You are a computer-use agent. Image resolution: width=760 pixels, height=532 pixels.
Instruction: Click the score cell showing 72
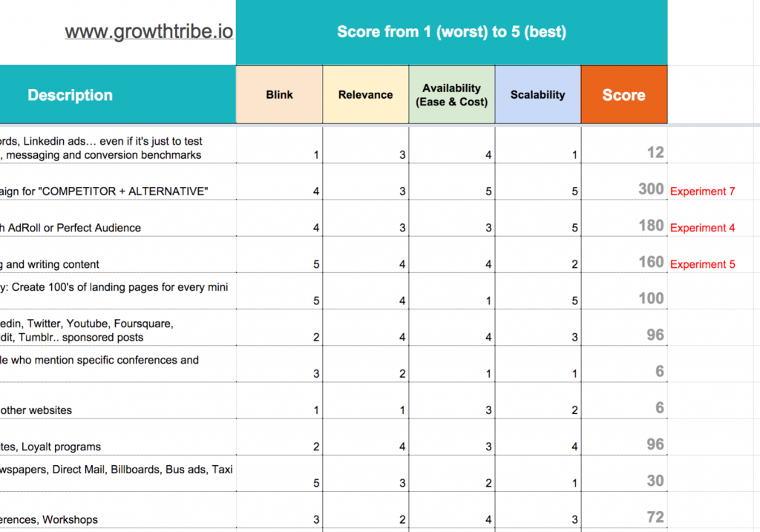624,510
